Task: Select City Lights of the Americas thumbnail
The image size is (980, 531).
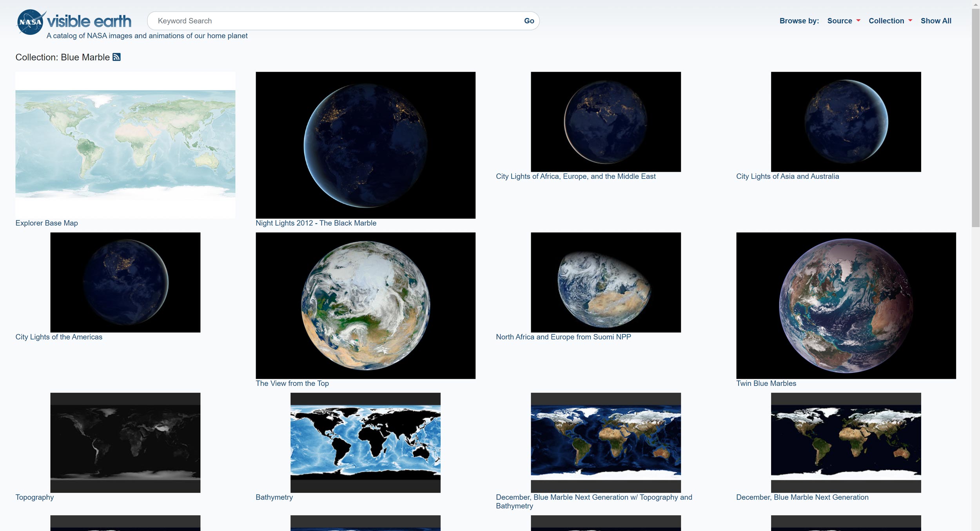Action: [x=125, y=282]
